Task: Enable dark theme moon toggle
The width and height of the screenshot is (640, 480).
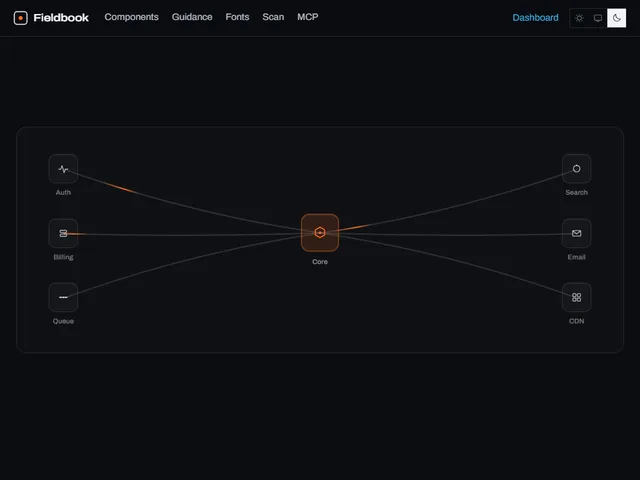Action: tap(616, 18)
